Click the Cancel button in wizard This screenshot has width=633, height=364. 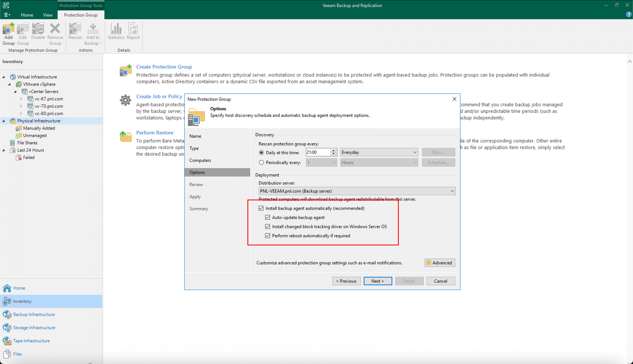(441, 281)
